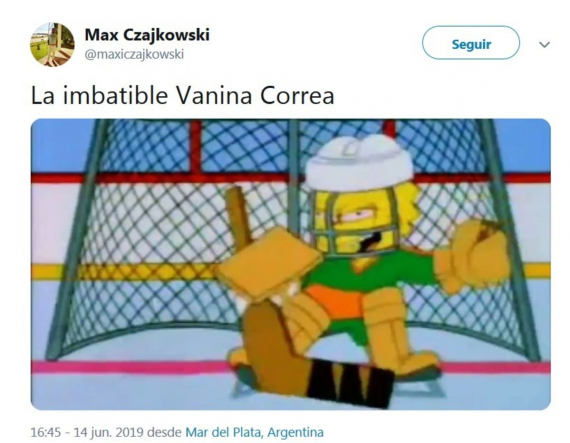Click the word Seguir inside the follow pill
The image size is (570, 443).
pyautogui.click(x=471, y=44)
